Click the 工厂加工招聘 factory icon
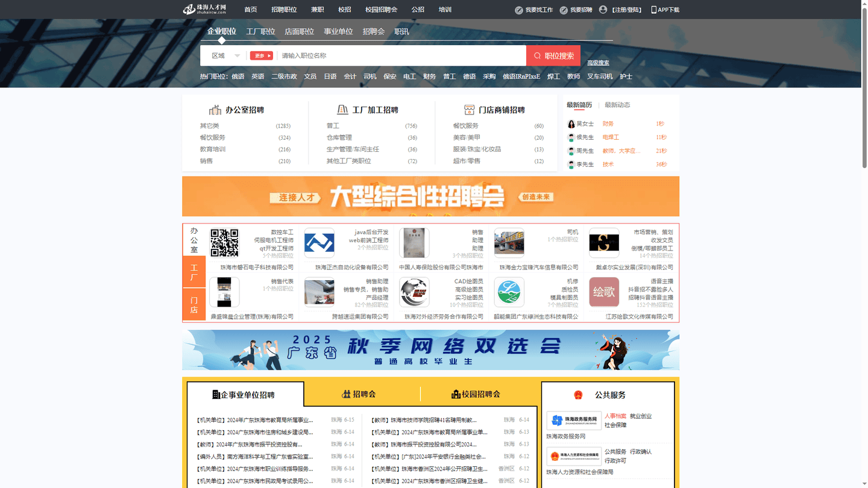Image resolution: width=868 pixels, height=488 pixels. [x=342, y=110]
